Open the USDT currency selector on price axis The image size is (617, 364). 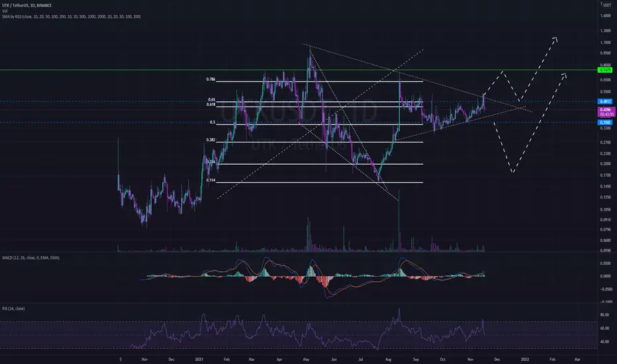[607, 5]
